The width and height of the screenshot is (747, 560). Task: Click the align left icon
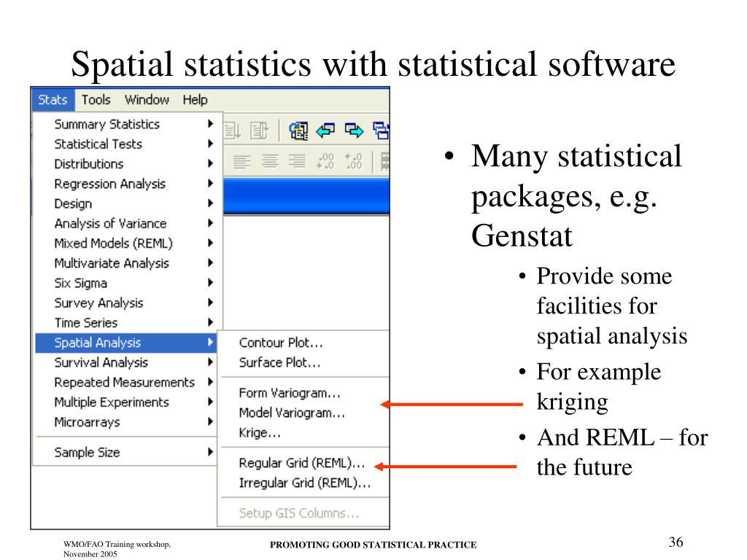(x=242, y=162)
